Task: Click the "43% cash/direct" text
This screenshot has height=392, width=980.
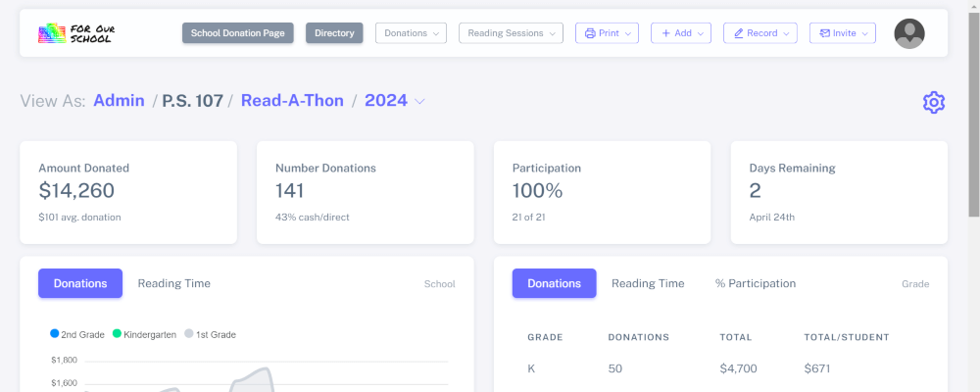Action: [x=312, y=218]
